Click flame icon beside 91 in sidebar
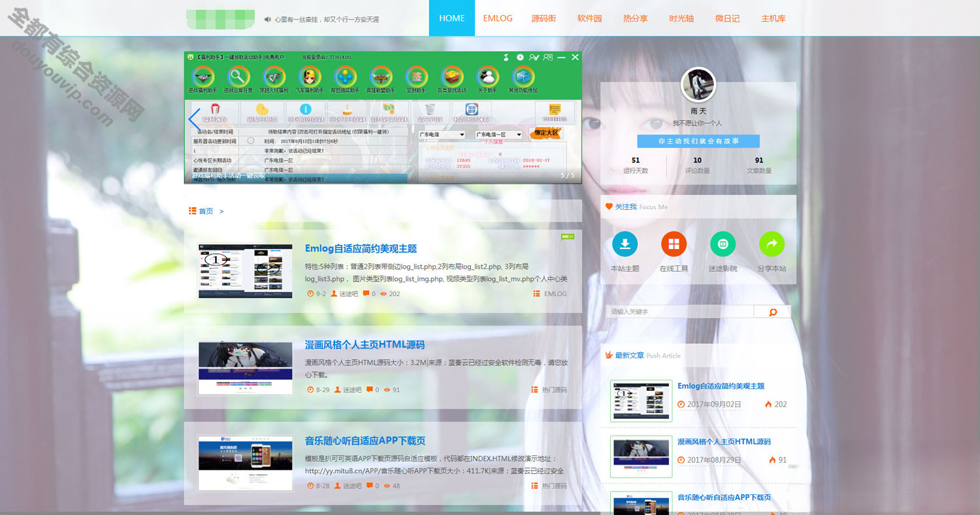 772,459
